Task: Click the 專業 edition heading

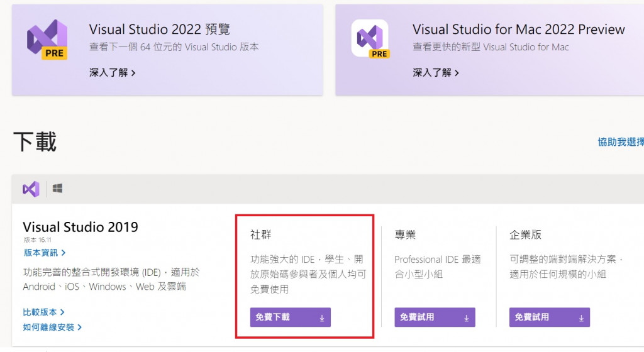Action: pyautogui.click(x=405, y=234)
